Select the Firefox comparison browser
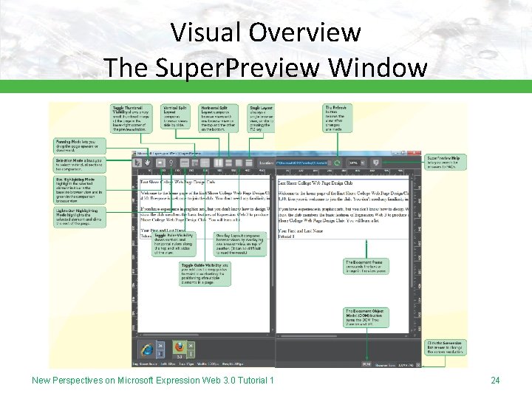The width and height of the screenshot is (532, 399). (x=180, y=348)
